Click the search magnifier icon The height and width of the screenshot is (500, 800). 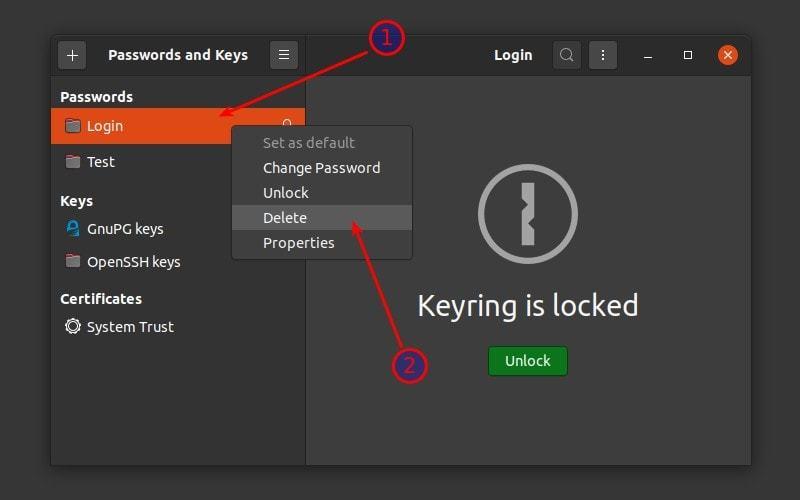click(567, 55)
